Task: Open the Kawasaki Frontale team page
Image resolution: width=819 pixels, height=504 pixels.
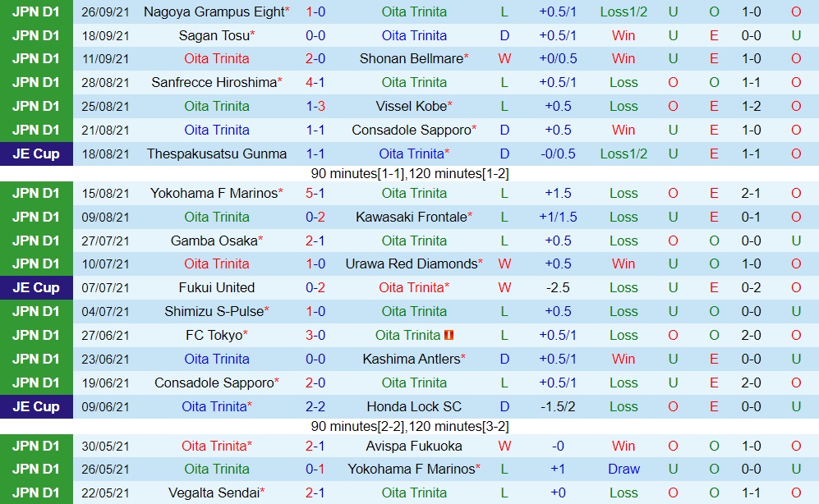Action: (411, 217)
